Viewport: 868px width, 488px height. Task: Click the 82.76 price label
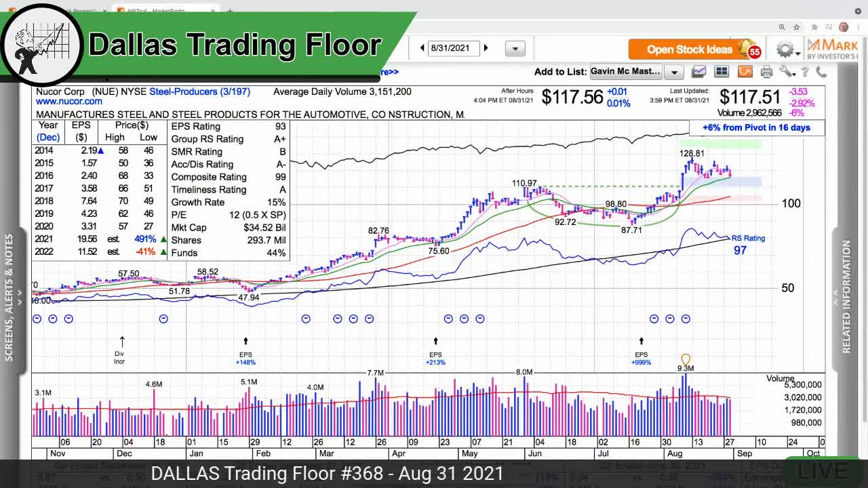point(378,230)
